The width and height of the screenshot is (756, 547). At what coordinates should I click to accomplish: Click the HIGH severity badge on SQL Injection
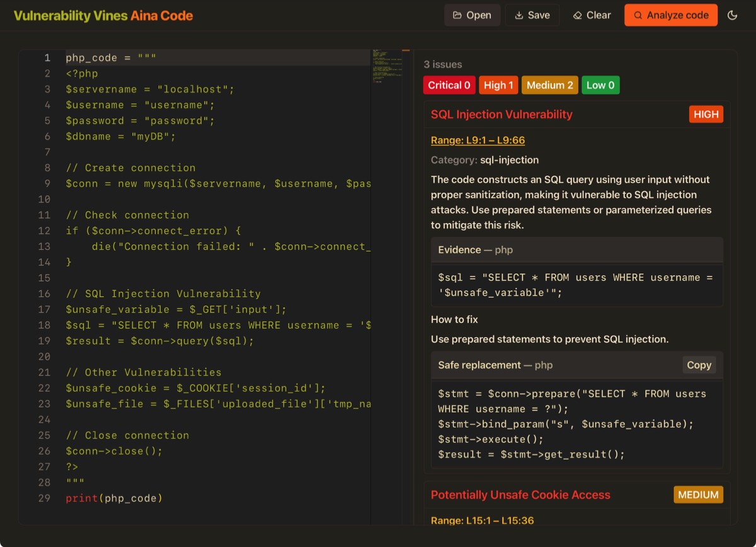(x=706, y=114)
